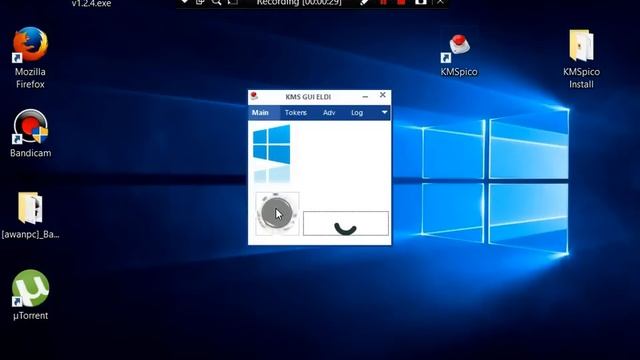The height and width of the screenshot is (360, 640).
Task: Open the Tokens tab
Action: (296, 113)
